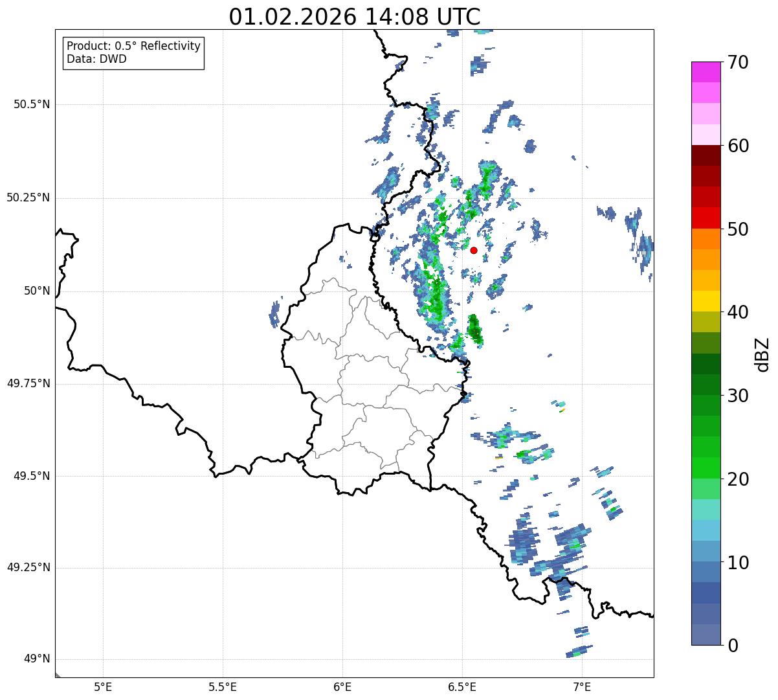Pick the yellow swatch just above 40 dBZ
Viewport: 778px width, 700px height.
[706, 301]
